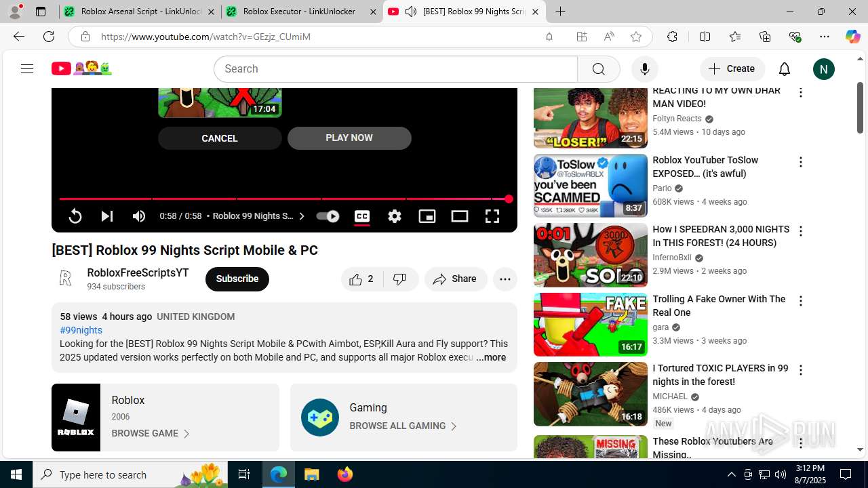Open a new browser tab
The width and height of the screenshot is (868, 488).
pyautogui.click(x=560, y=12)
